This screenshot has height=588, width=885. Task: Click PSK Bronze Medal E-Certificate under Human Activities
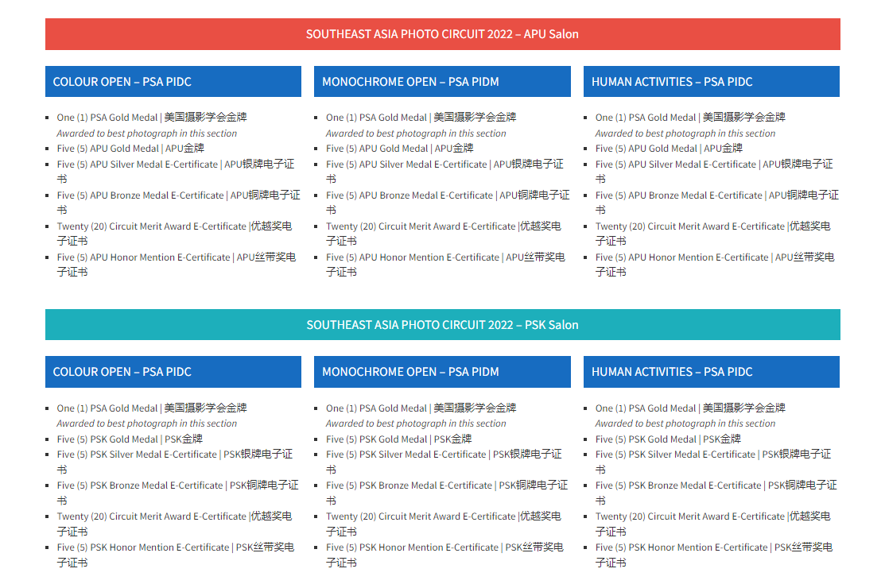[x=716, y=493]
